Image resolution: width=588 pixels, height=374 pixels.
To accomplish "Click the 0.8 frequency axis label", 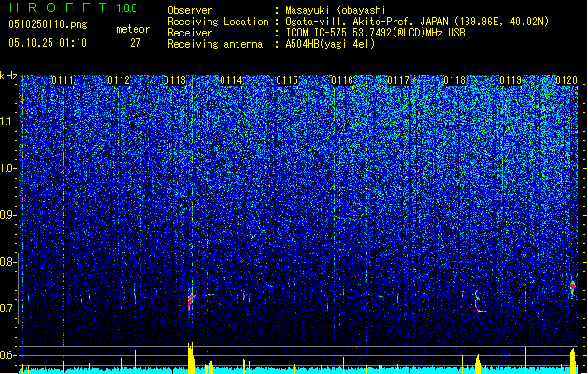I will coord(8,262).
